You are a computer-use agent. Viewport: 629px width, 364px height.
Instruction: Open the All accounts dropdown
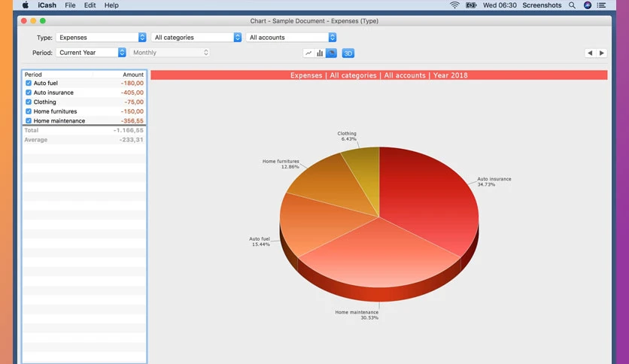point(291,38)
